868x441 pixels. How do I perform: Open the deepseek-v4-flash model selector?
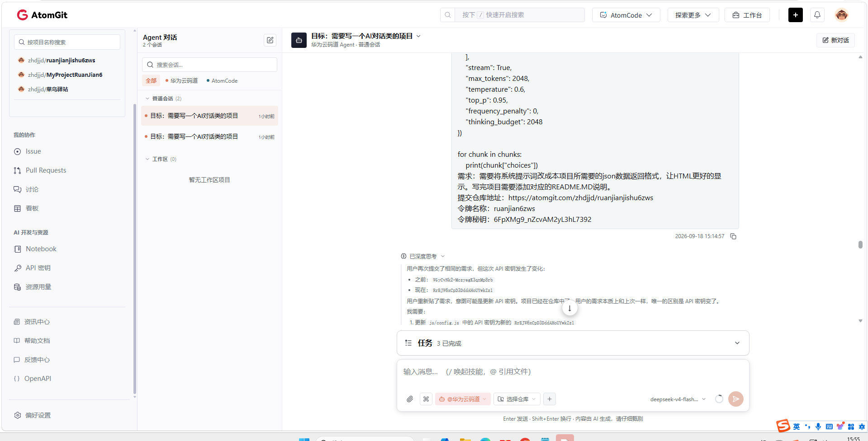point(678,399)
